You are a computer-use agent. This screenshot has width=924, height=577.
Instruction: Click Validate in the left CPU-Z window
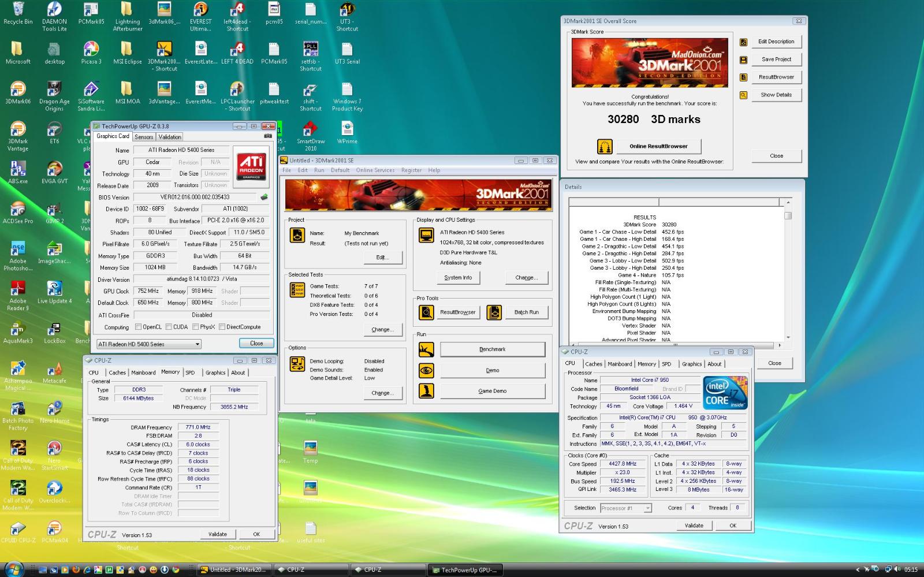(x=218, y=534)
